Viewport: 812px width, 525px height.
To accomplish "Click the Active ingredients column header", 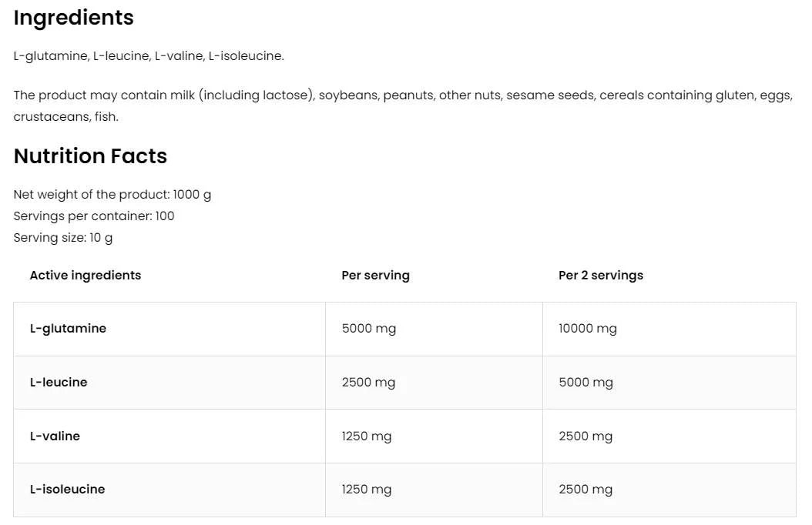I will coord(86,275).
